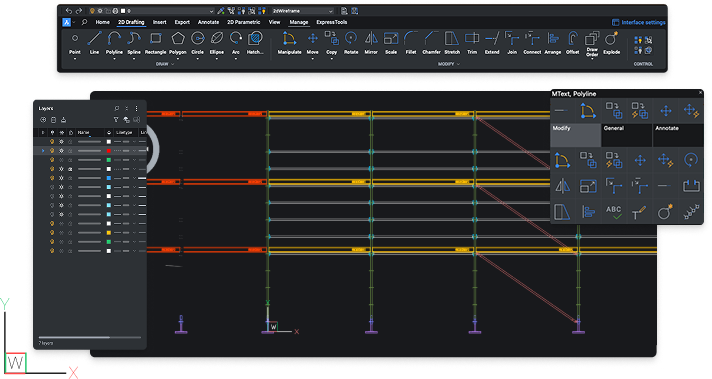The width and height of the screenshot is (712, 379).
Task: Open Interface settings link
Action: (x=639, y=22)
